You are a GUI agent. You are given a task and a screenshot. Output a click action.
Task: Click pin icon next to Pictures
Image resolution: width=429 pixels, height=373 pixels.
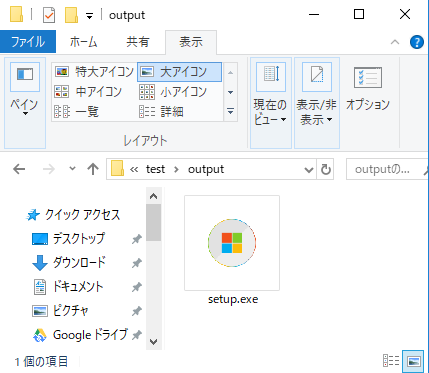click(x=136, y=311)
